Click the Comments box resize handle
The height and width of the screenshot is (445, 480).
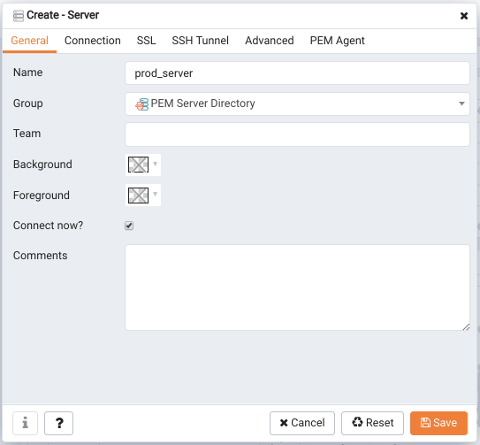pos(466,327)
